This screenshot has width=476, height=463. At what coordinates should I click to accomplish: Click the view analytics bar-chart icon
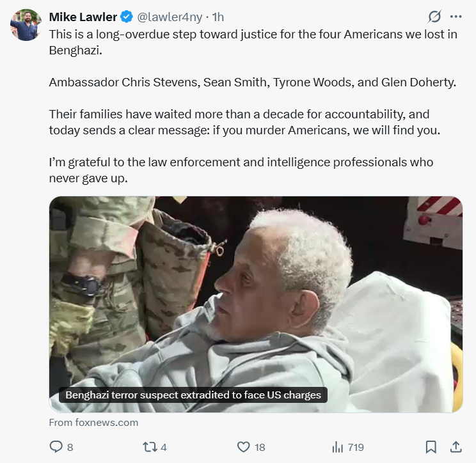337,447
